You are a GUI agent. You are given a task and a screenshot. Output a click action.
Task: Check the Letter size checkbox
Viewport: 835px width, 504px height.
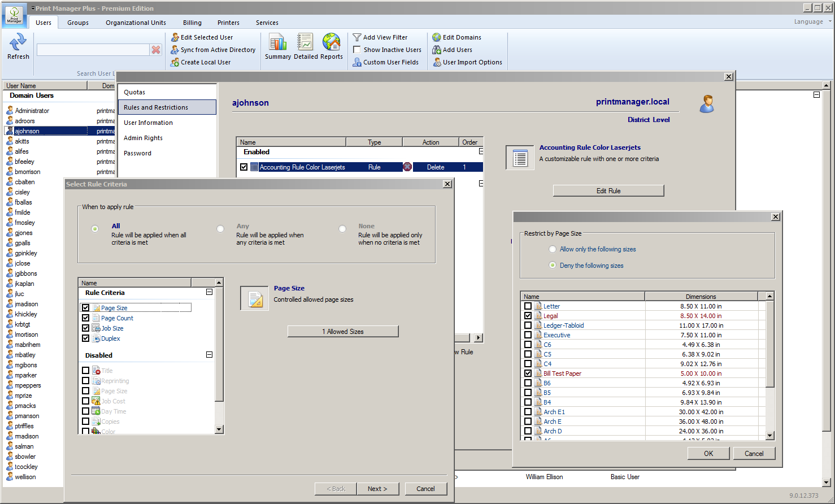coord(528,306)
